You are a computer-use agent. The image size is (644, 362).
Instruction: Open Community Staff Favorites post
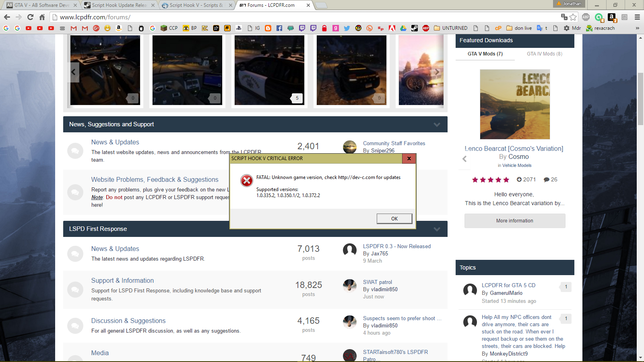394,143
